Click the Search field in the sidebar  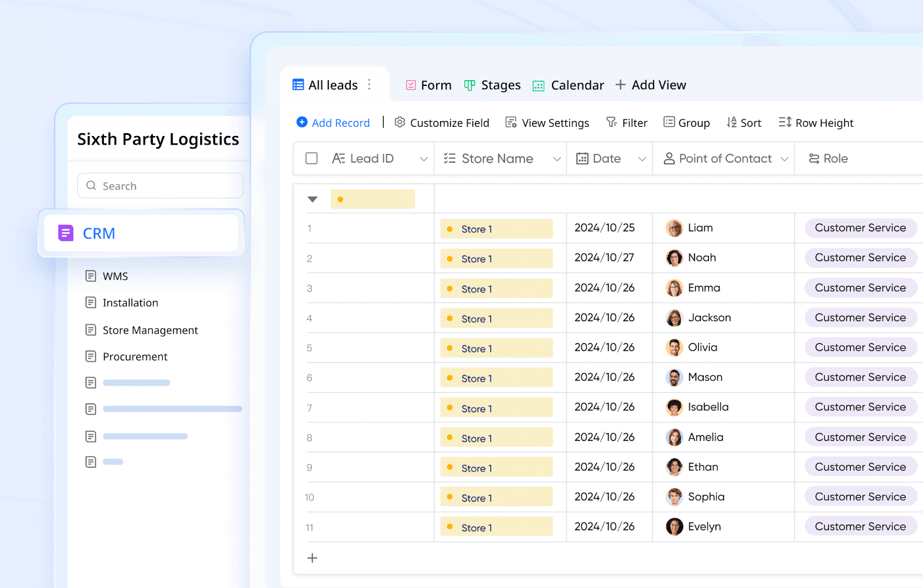[160, 186]
